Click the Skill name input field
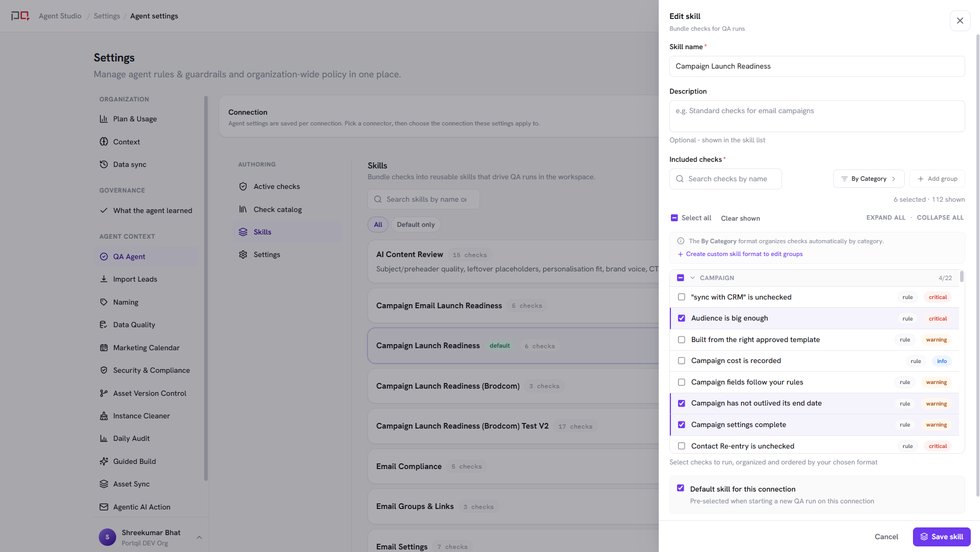This screenshot has height=552, width=980. click(x=817, y=66)
